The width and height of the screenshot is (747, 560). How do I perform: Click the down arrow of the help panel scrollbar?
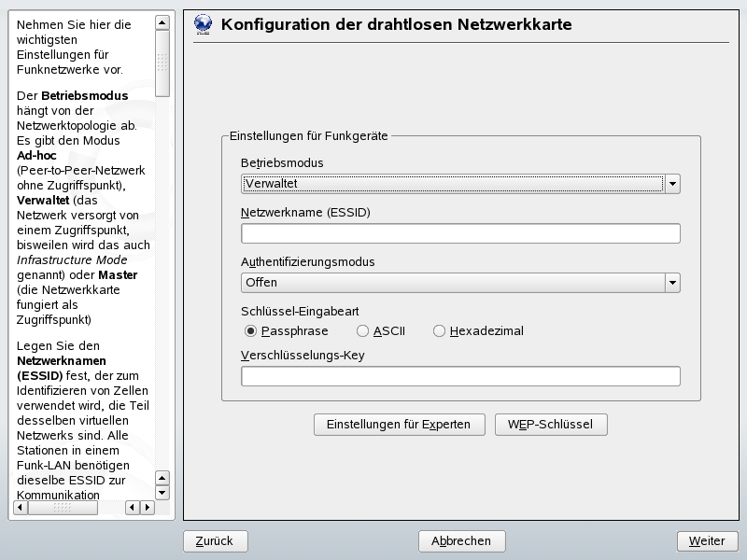(162, 492)
